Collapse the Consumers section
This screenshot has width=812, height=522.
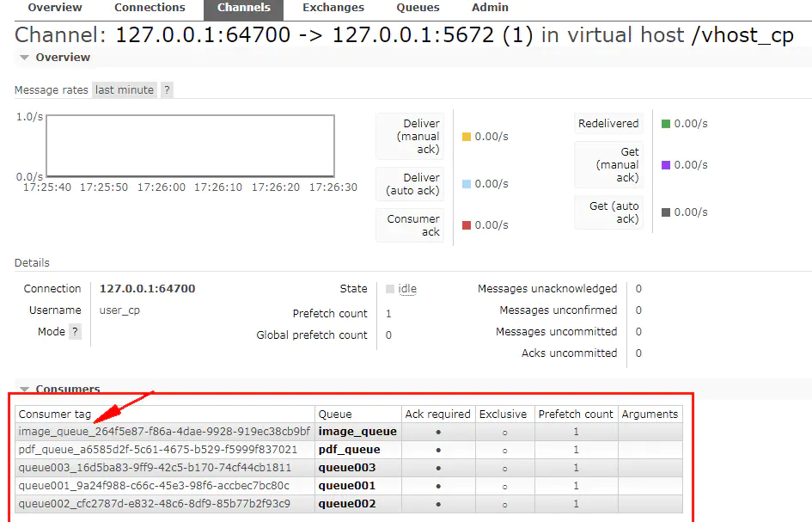[x=24, y=389]
